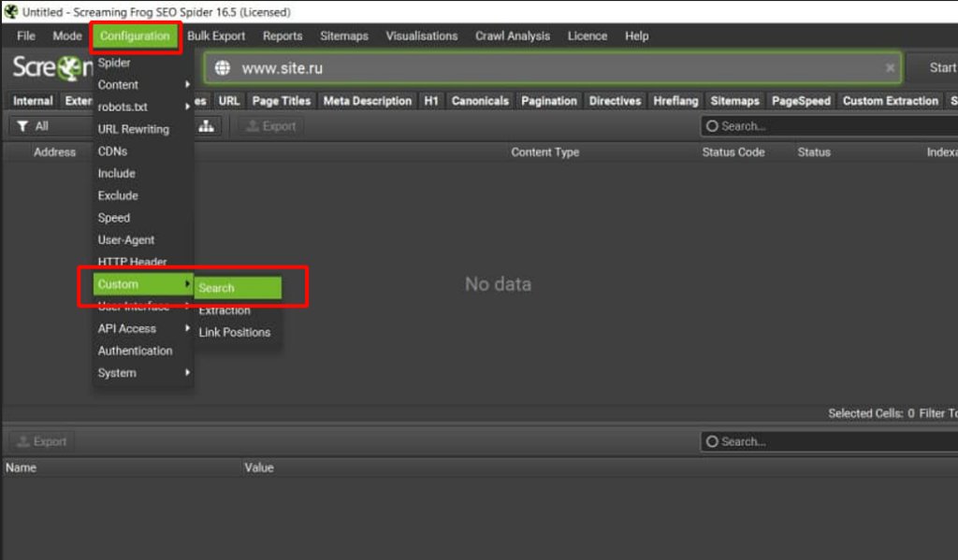The width and height of the screenshot is (958, 560).
Task: Choose Extraction from the Custom submenu
Action: (x=225, y=310)
